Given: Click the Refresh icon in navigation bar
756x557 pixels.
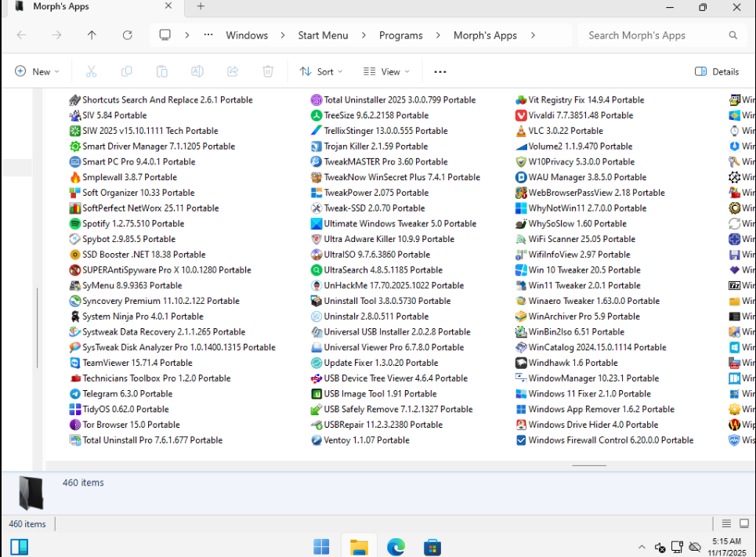Looking at the screenshot, I should [x=128, y=35].
